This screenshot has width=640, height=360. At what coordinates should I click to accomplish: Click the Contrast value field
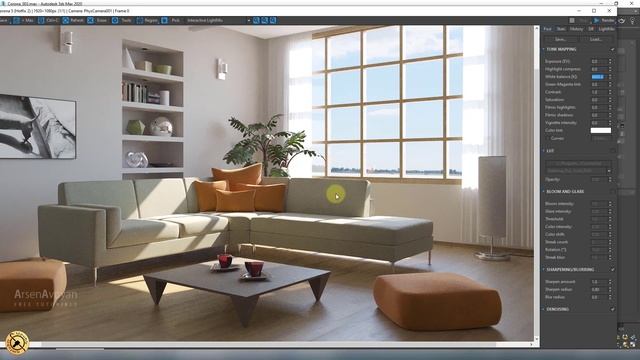[598, 92]
